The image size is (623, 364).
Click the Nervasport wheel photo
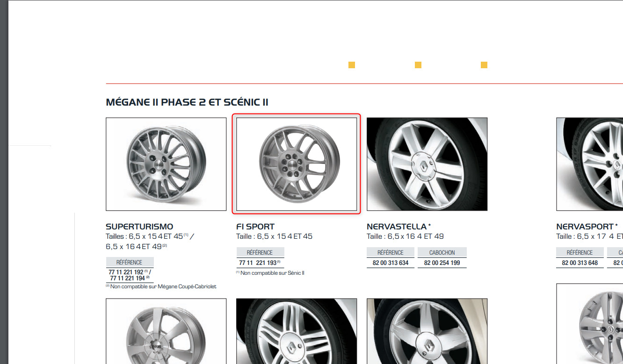coord(590,164)
